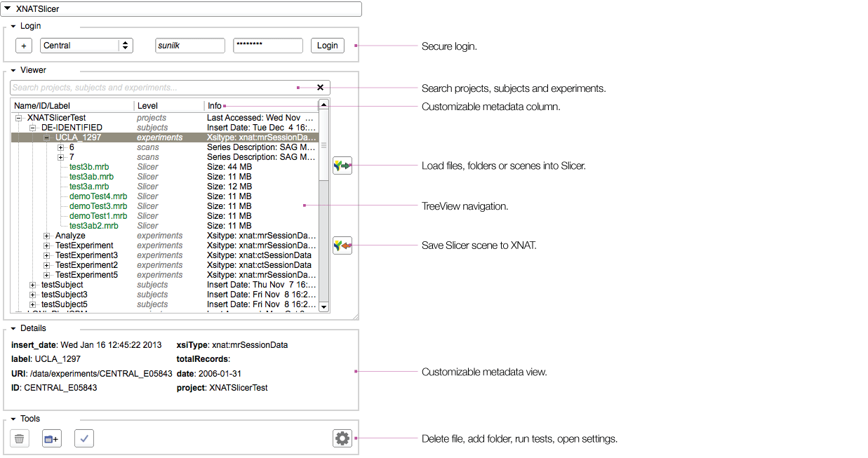The width and height of the screenshot is (868, 458).
Task: Select the TestExperiment3 tree item
Action: click(86, 255)
